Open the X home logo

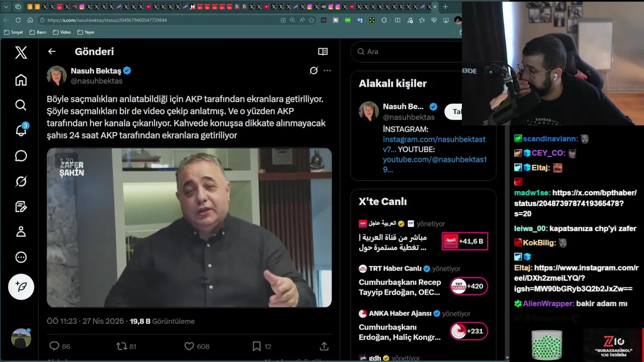pos(21,52)
